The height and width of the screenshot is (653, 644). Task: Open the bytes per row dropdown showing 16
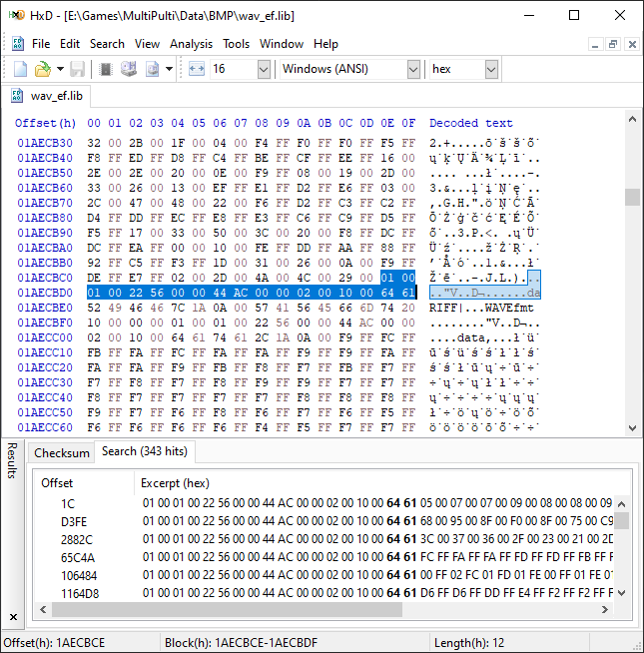[x=264, y=69]
